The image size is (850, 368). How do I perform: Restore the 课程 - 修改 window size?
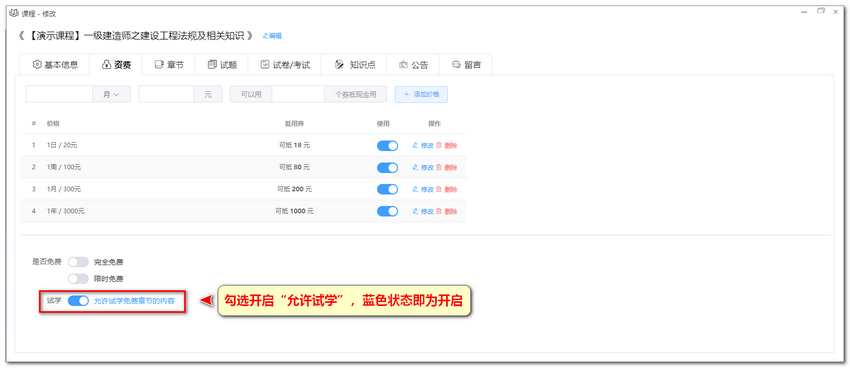pyautogui.click(x=821, y=12)
